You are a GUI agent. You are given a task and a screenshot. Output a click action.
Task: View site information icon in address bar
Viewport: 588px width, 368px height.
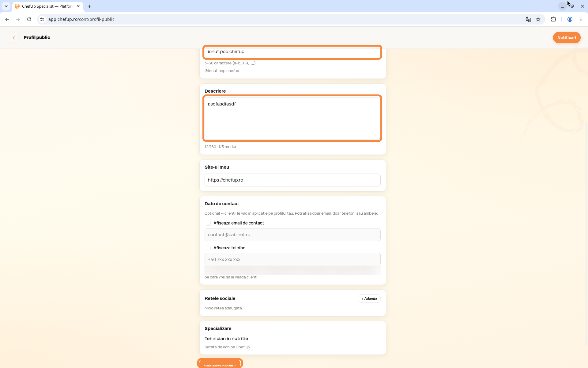[x=42, y=19]
